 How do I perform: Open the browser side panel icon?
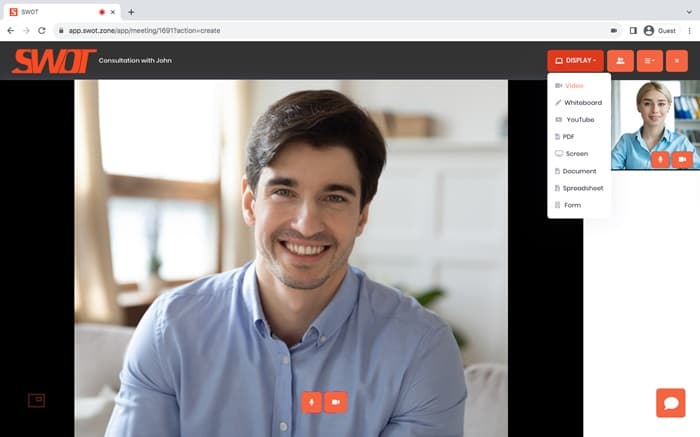point(633,31)
